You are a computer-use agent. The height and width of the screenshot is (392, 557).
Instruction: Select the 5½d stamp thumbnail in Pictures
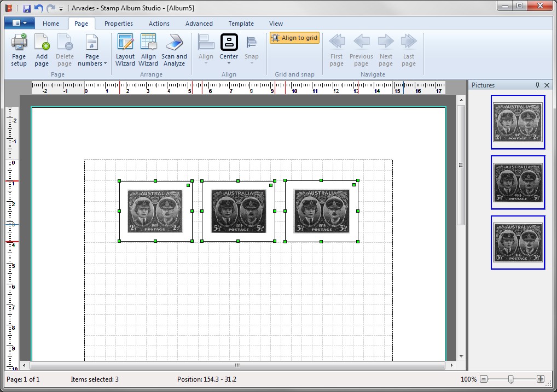[518, 183]
